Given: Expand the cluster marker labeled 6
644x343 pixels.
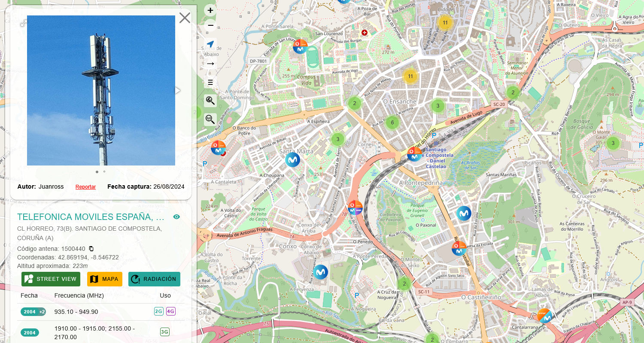Looking at the screenshot, I should (392, 123).
